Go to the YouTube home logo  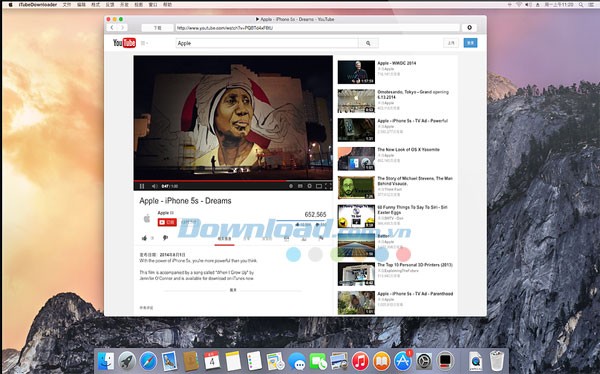point(124,43)
